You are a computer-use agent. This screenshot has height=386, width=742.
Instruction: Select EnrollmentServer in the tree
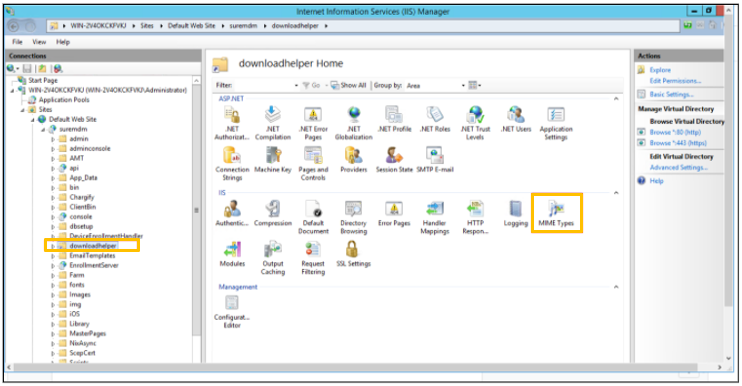[x=94, y=265]
